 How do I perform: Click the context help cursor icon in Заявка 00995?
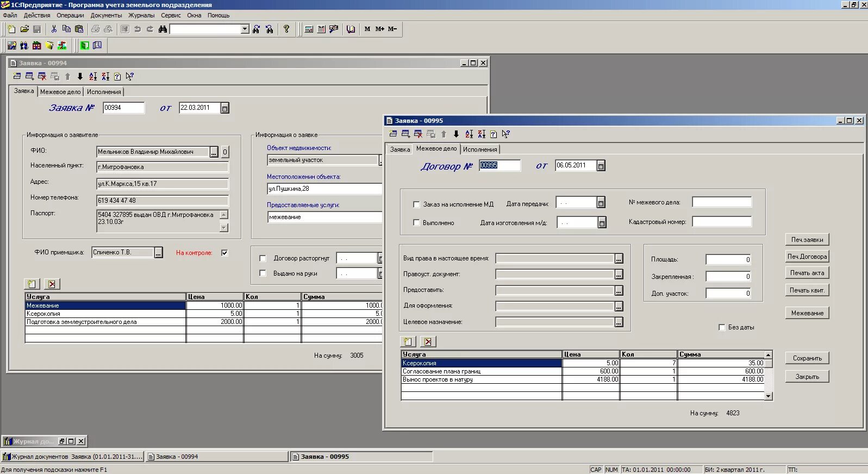(506, 134)
